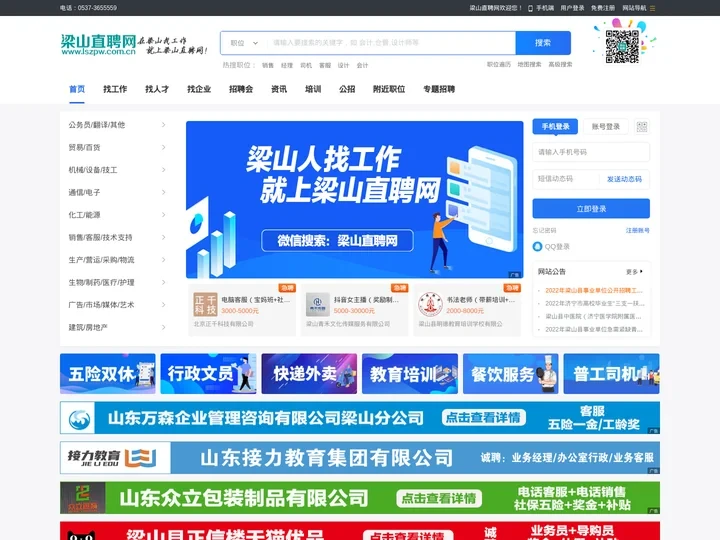Focus 请输入手机号码 input field
Viewport: 720px width, 540px height.
coord(591,152)
